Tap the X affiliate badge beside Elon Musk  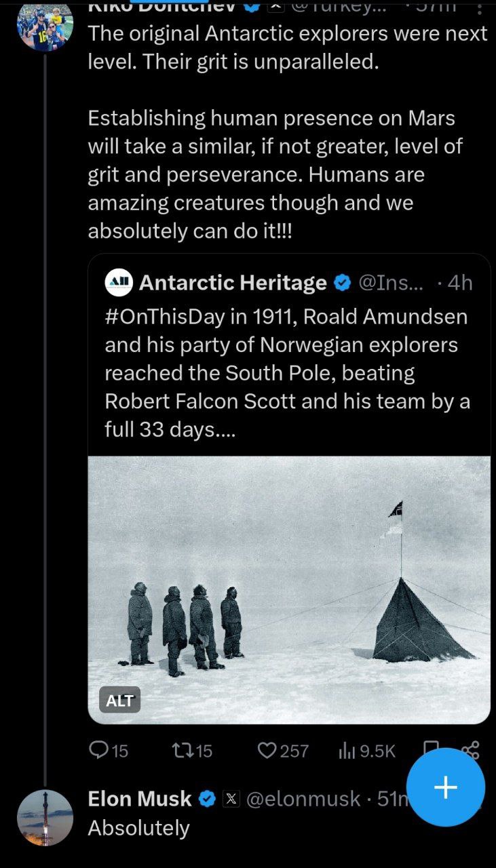pos(231,800)
